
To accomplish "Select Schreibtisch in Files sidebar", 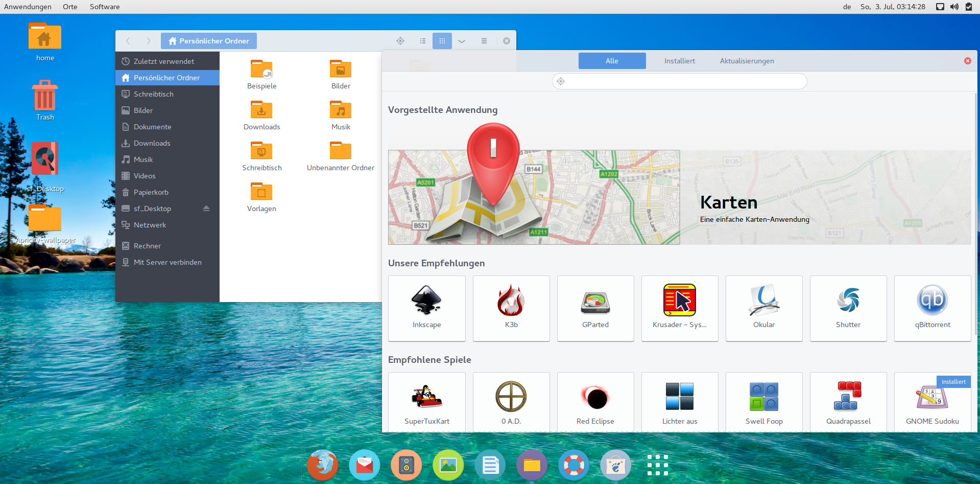I will [168, 94].
